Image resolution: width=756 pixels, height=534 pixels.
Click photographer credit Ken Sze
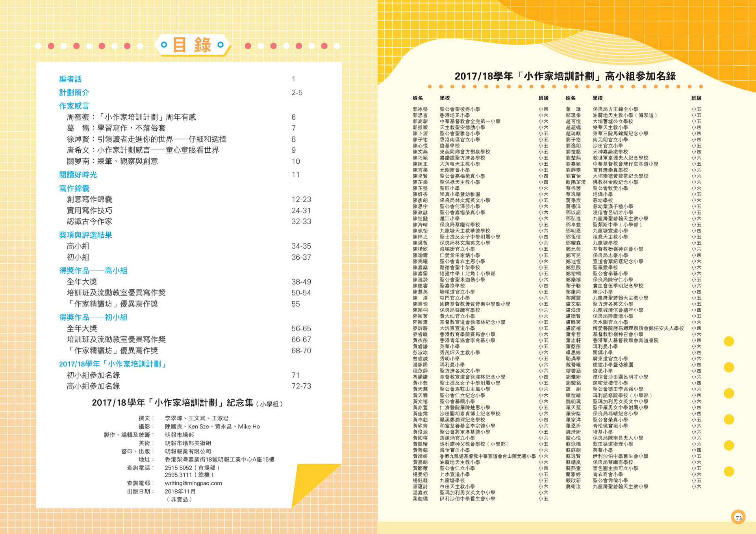tap(198, 427)
